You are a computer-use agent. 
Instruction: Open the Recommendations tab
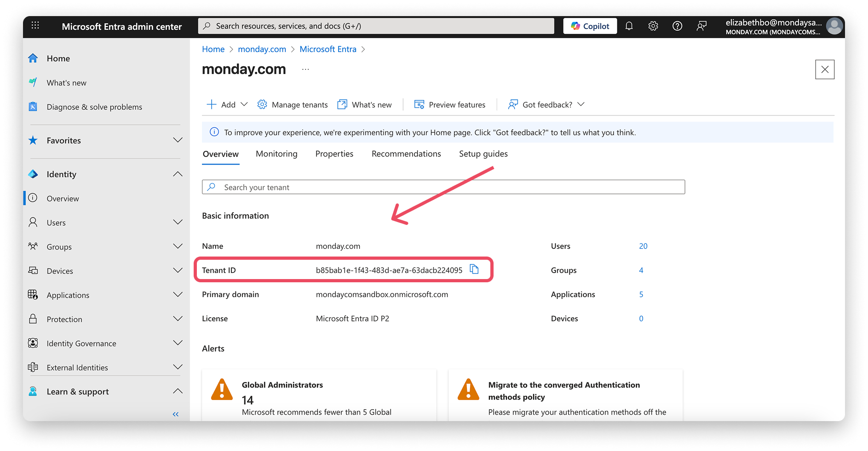(406, 154)
